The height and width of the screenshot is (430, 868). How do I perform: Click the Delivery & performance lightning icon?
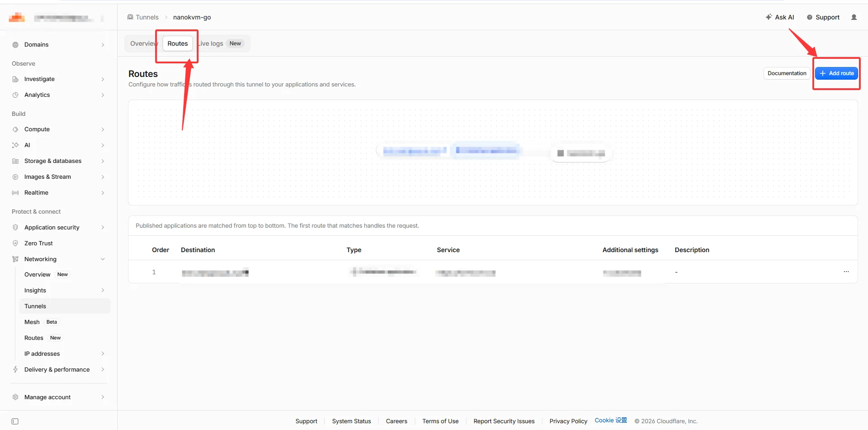tap(15, 369)
